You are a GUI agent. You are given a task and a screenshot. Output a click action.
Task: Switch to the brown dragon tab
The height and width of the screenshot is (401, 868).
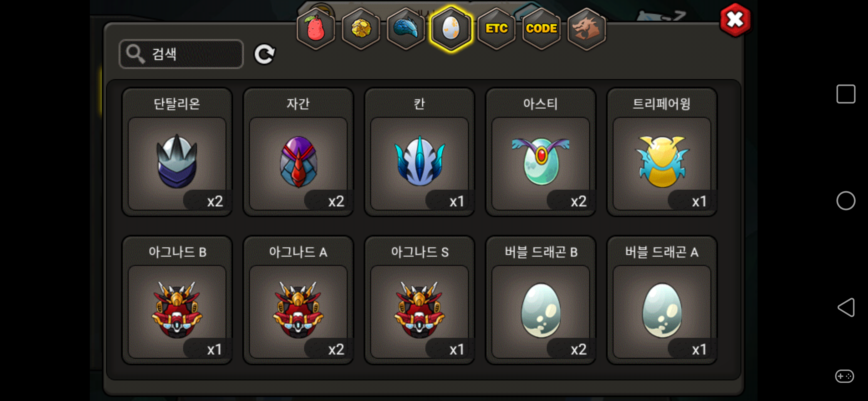click(x=587, y=29)
